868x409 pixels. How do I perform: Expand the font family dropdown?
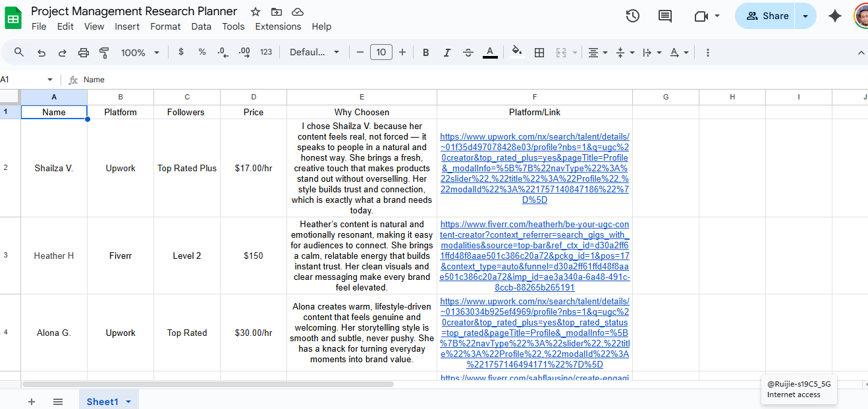(315, 53)
